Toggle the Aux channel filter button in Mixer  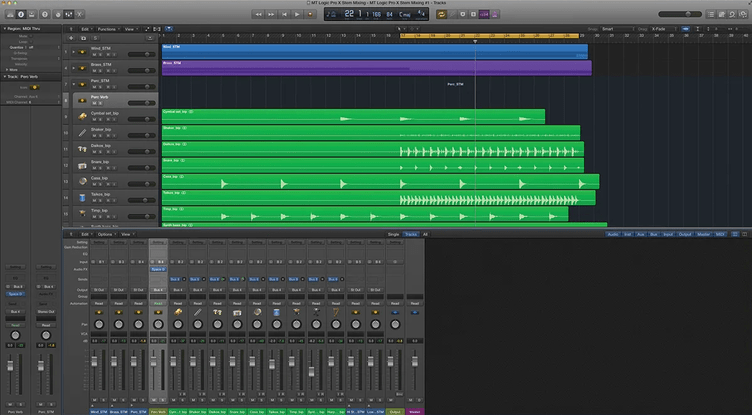640,234
